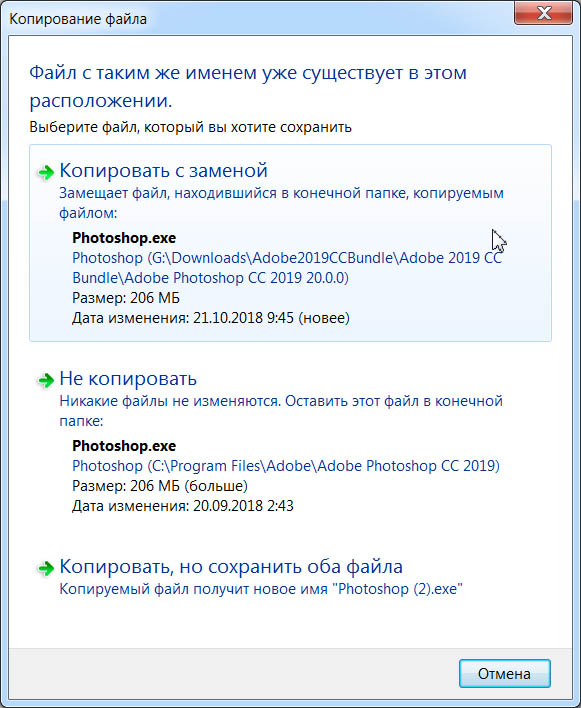This screenshot has width=581, height=708.
Task: Click the Photoshop.exe name under "Копировать с заменой"
Action: coord(124,238)
